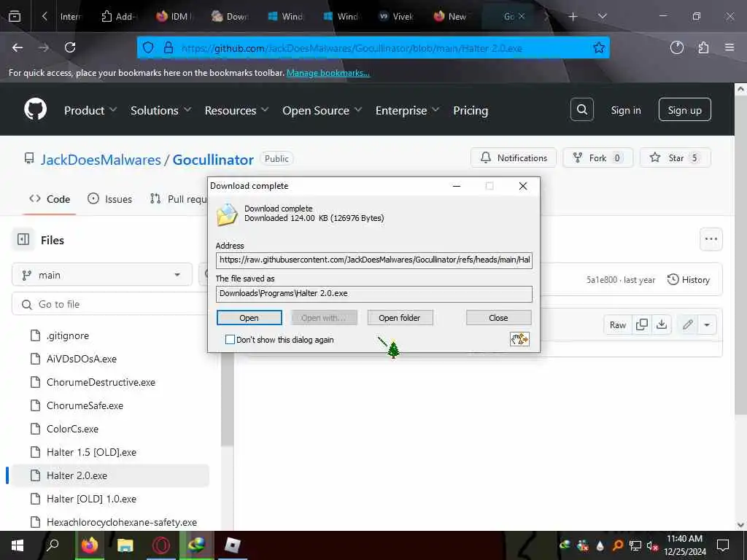Open Internet Download Manager taskbar icon
This screenshot has width=747, height=560.
(196, 545)
